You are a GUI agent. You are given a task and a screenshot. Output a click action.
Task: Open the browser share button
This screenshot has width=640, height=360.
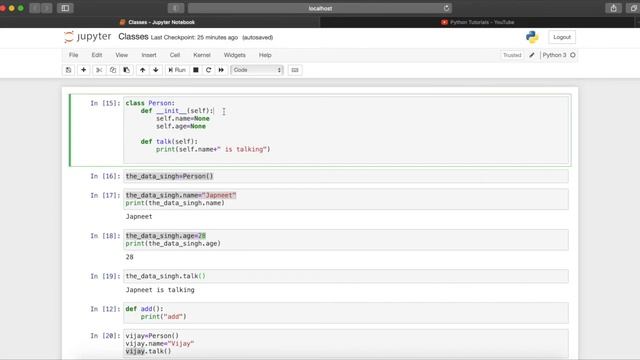pos(613,8)
